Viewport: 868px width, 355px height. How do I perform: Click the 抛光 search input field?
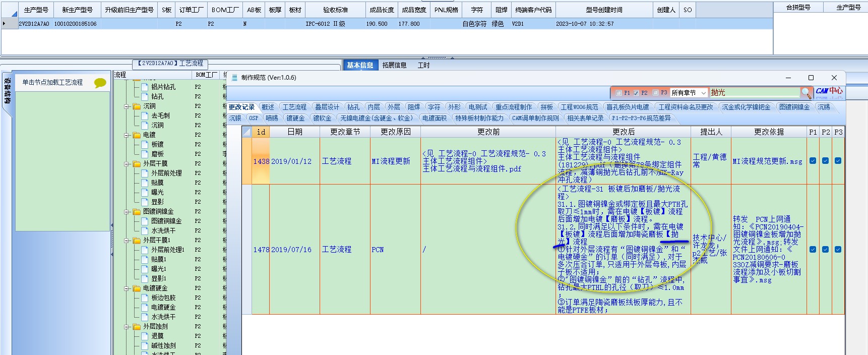click(755, 93)
